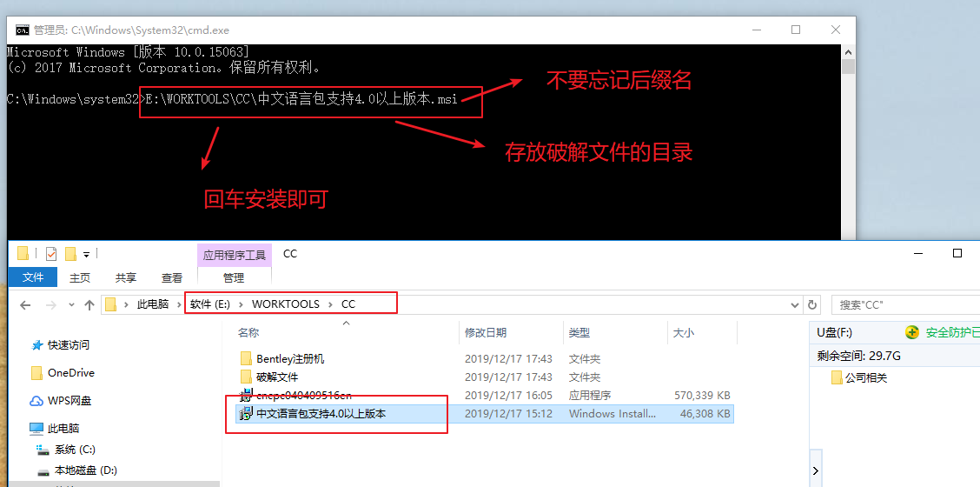This screenshot has width=980, height=487.
Task: Click the Windows Install... type cell
Action: (x=612, y=413)
